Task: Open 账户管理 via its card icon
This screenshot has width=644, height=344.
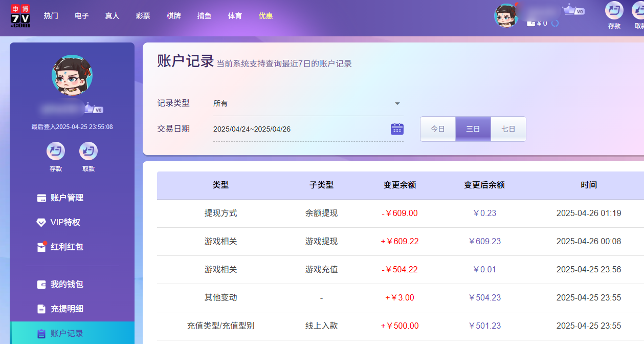Action: 41,198
